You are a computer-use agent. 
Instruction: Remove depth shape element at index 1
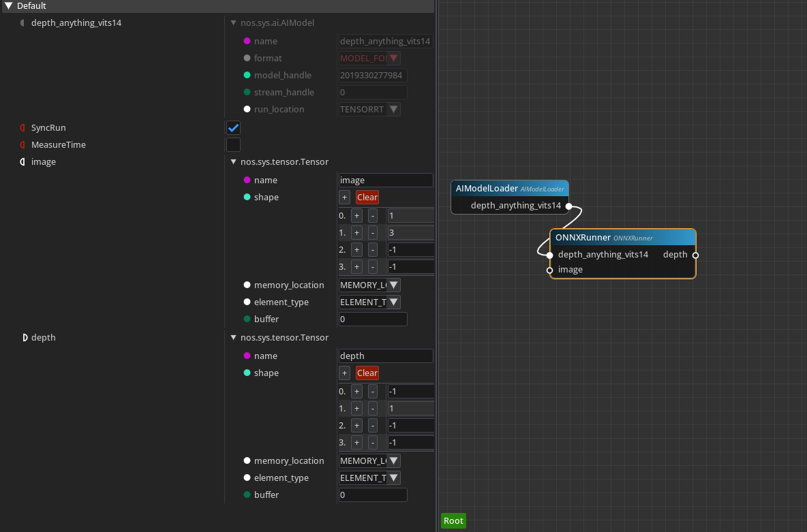tap(373, 409)
